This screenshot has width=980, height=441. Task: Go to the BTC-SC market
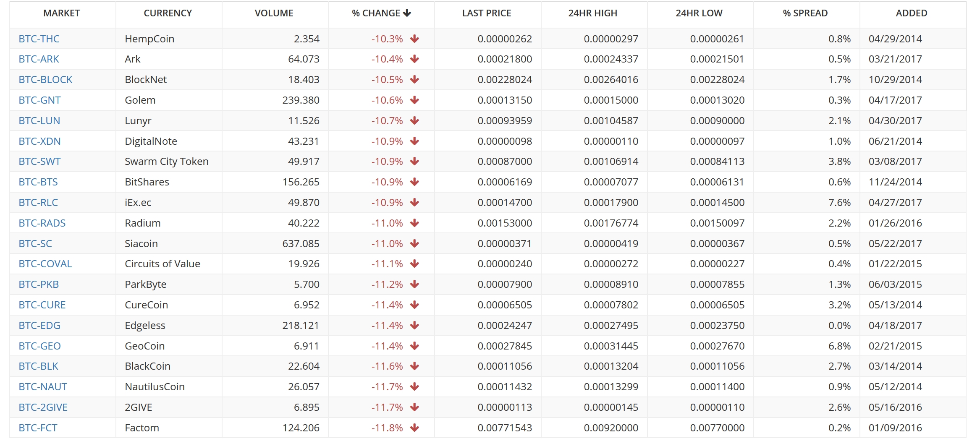coord(35,243)
